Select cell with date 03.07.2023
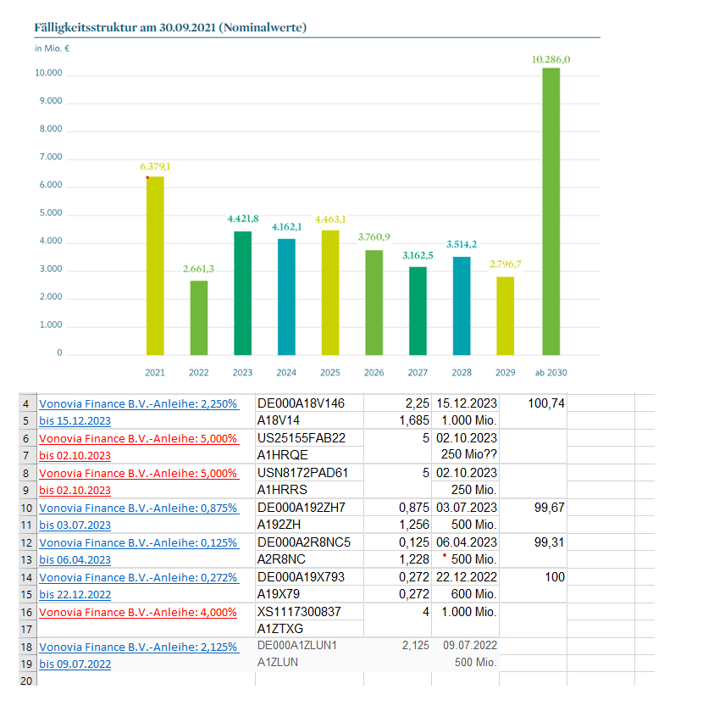Screen dimensions: 714x728 pyautogui.click(x=465, y=508)
